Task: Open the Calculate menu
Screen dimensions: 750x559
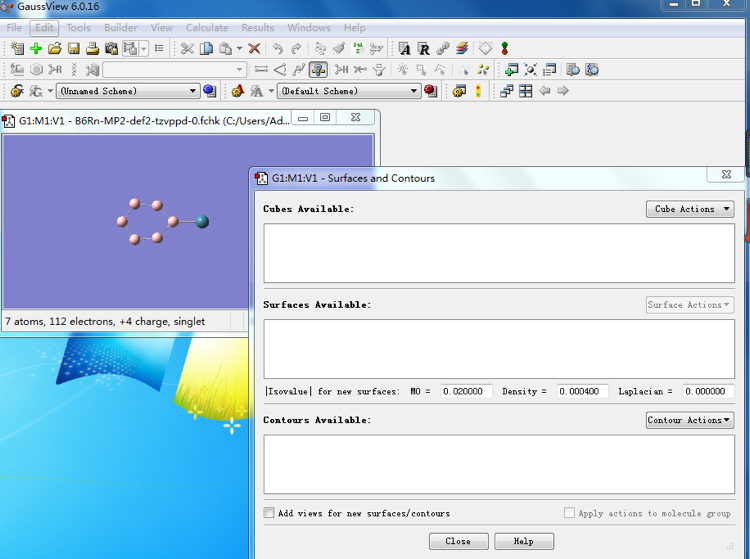Action: click(x=207, y=28)
